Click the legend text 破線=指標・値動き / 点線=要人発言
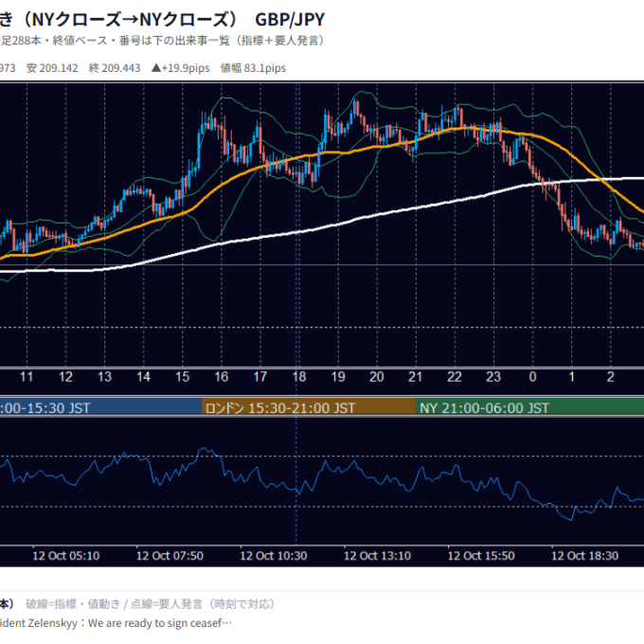 coord(115,604)
